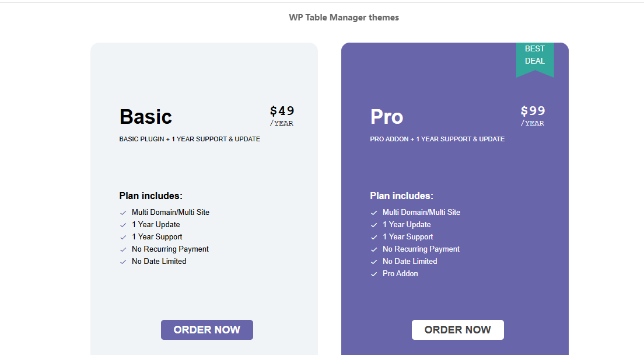
Task: Click the BASIC PLUGIN support subtitle text
Action: click(x=189, y=139)
